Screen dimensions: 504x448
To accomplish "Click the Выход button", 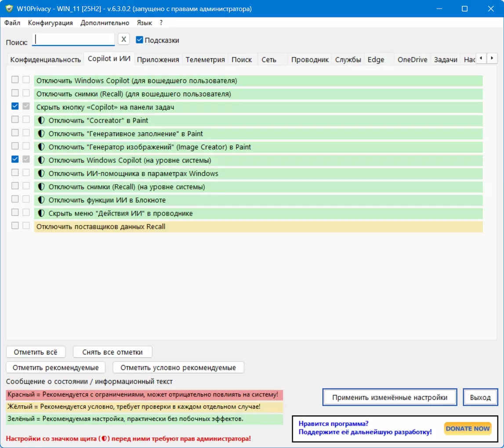I will 480,397.
